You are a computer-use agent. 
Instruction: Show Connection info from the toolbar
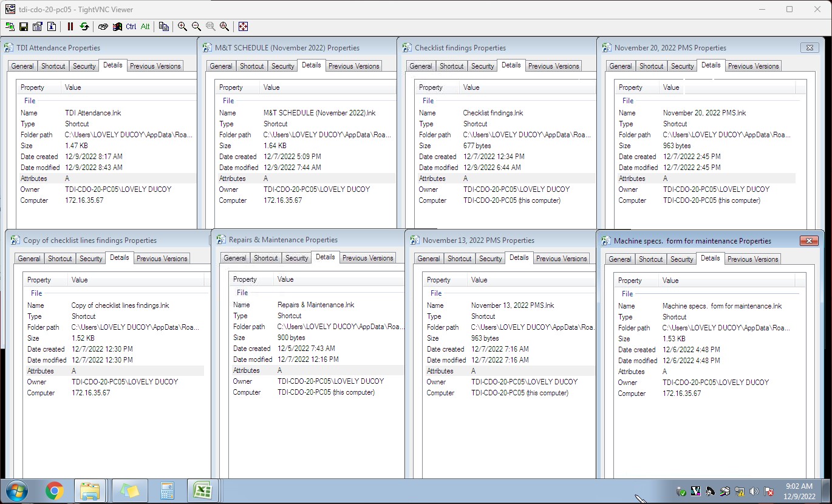point(52,27)
